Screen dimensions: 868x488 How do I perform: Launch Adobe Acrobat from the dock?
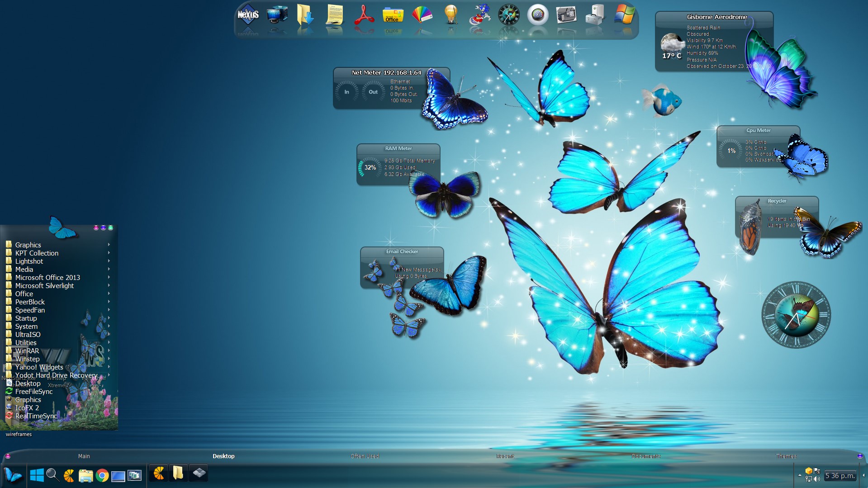tap(364, 15)
